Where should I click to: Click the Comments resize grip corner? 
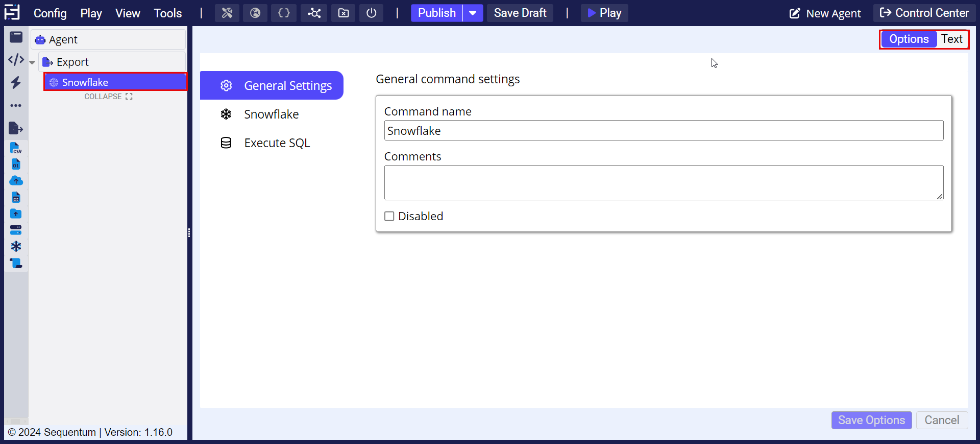[940, 196]
